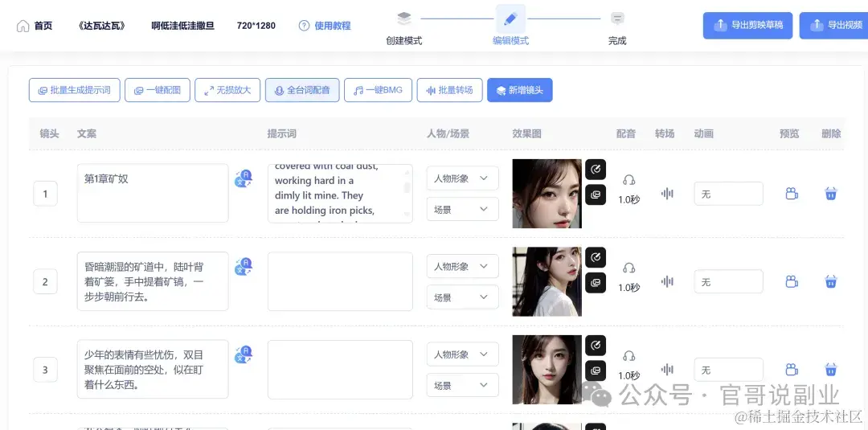Preview shot 2 with camera icon

tap(792, 281)
